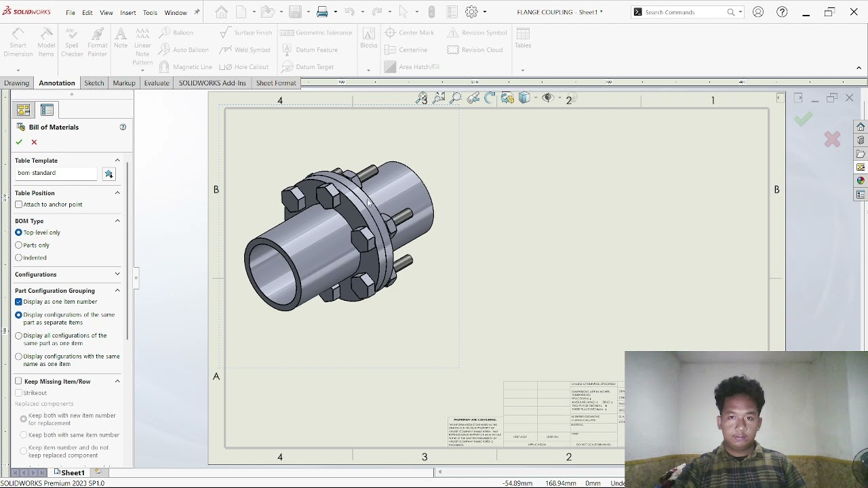Collapse Part Configuration Grouping section

pyautogui.click(x=117, y=291)
